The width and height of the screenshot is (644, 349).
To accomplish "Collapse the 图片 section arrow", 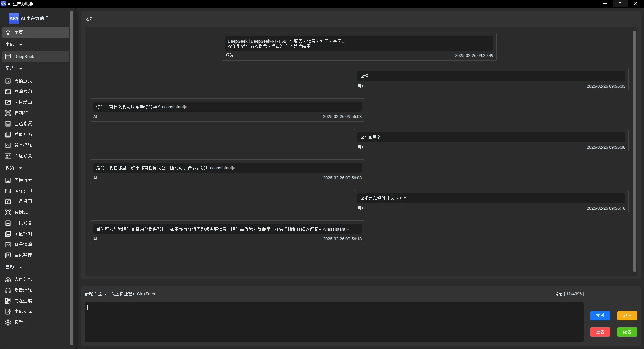I will pos(21,69).
